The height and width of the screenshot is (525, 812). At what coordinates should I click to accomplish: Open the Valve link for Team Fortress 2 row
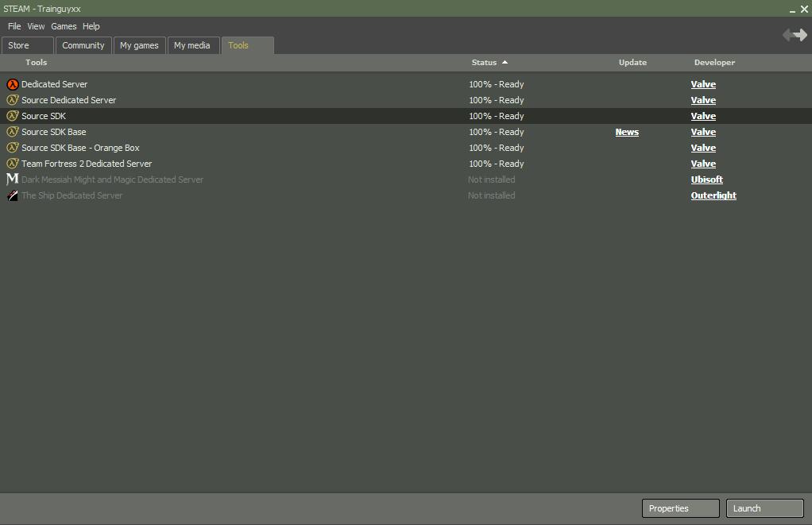703,164
